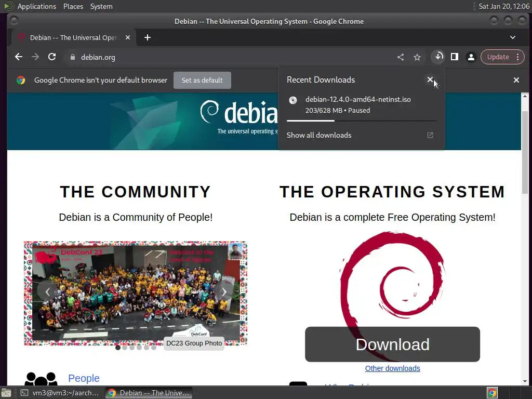
Task: Open downloads page external icon
Action: pos(430,135)
